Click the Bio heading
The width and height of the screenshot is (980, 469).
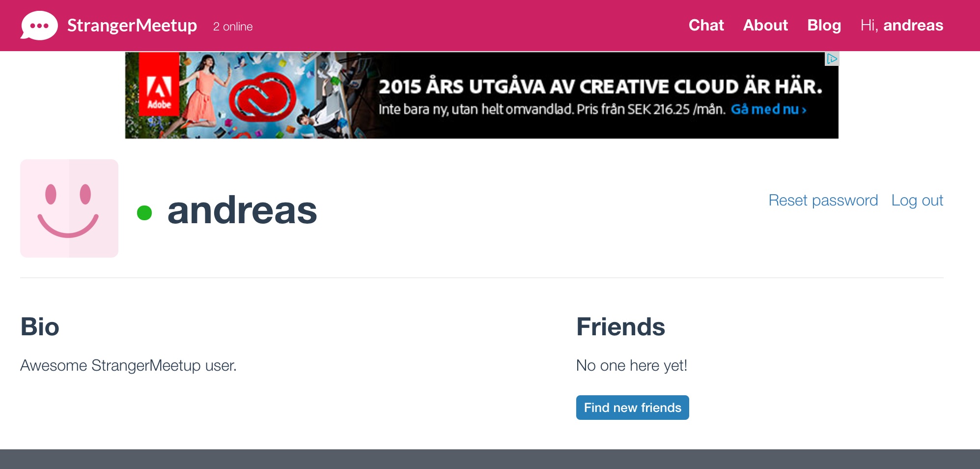pyautogui.click(x=40, y=327)
